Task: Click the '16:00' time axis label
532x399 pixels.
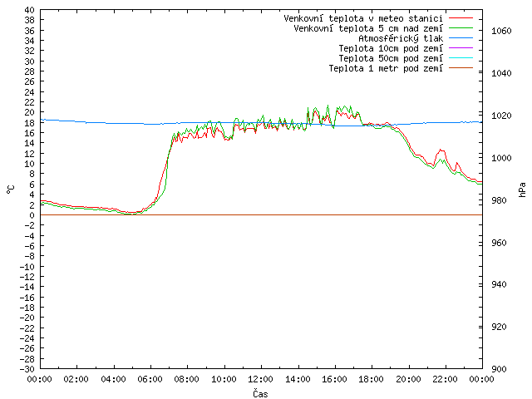Action: 334,379
